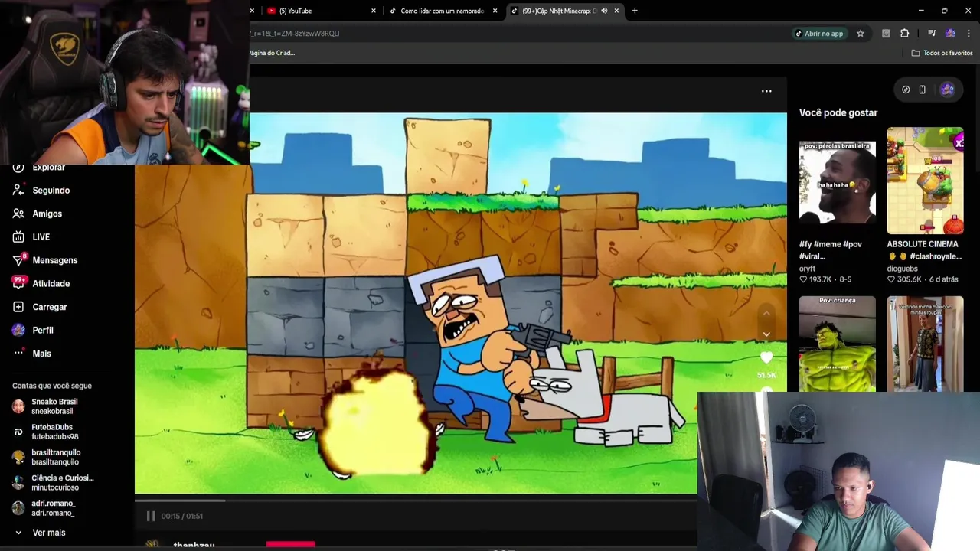Open the ABSOLUTE CINEMA clash royale thumbnail
Image resolution: width=980 pixels, height=551 pixels.
[925, 181]
